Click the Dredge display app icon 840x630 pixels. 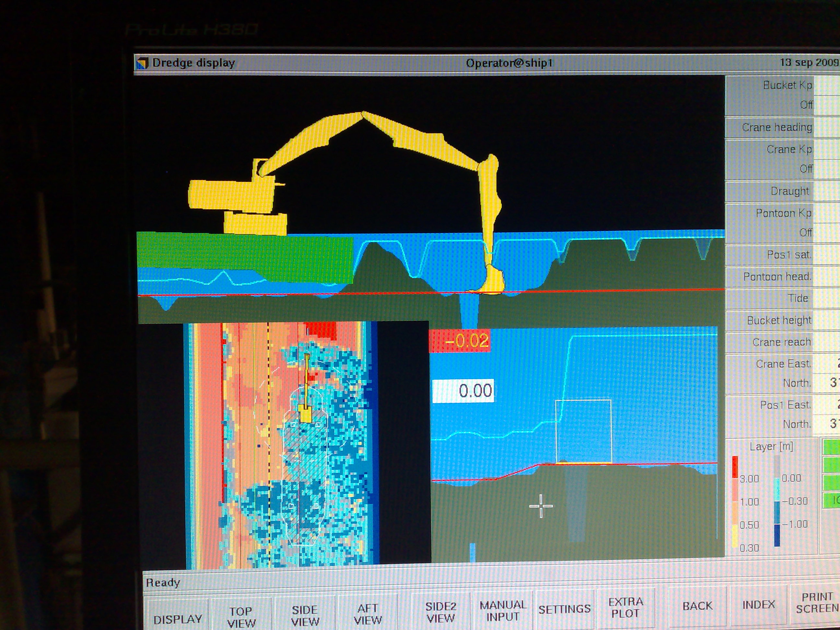142,63
